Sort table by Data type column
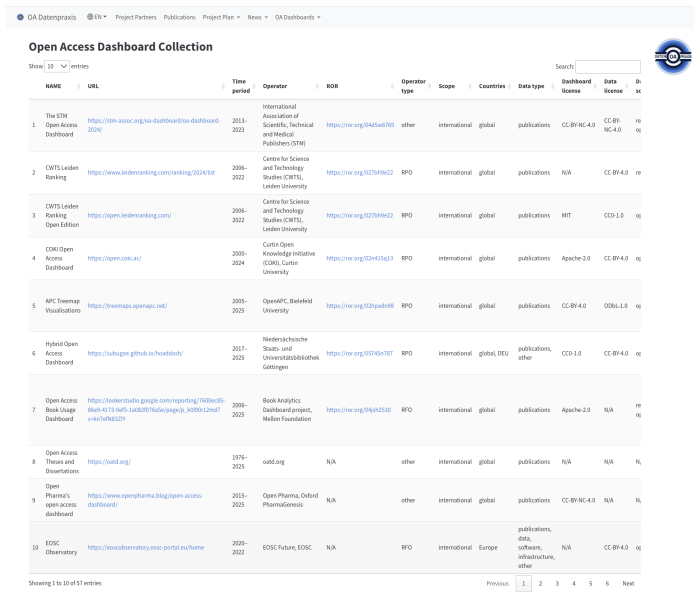This screenshot has width=700, height=598. pyautogui.click(x=536, y=86)
